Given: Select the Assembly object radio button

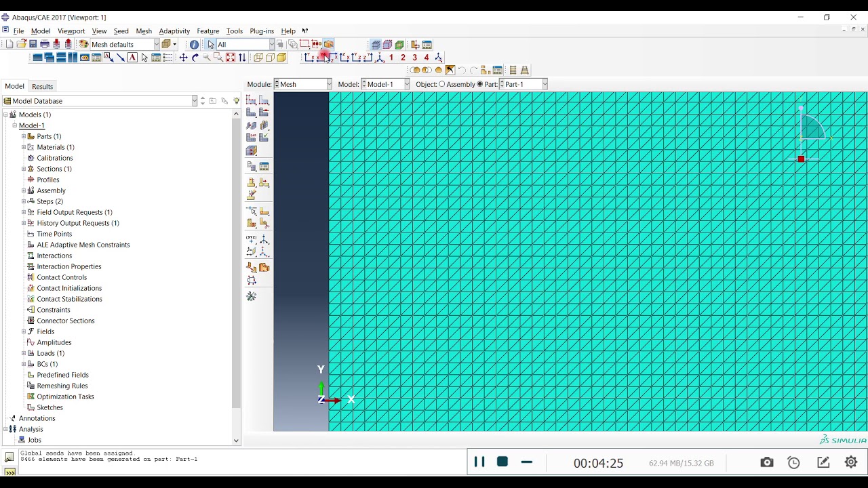Looking at the screenshot, I should tap(442, 84).
